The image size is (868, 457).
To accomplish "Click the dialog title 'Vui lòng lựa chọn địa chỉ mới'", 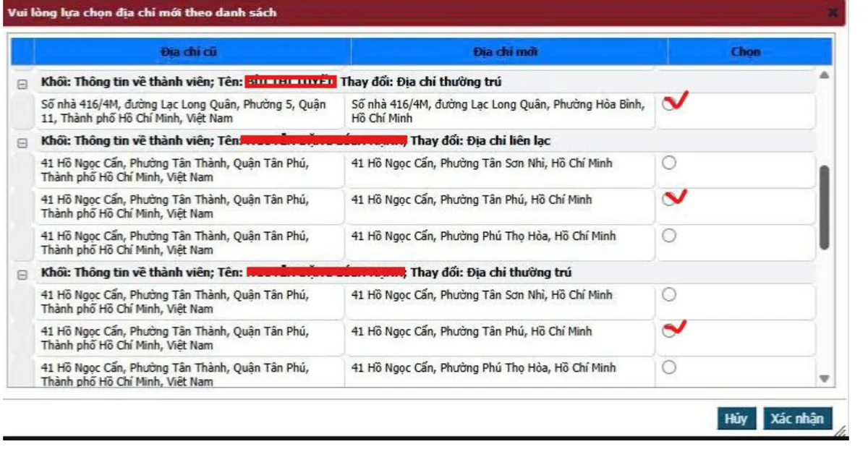I will tap(142, 12).
